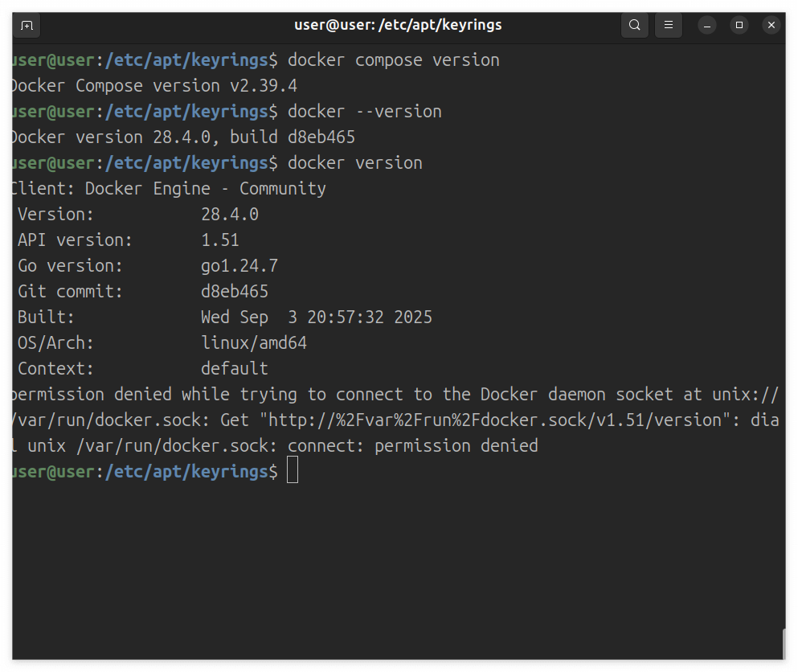Open a new terminal tab
798x672 pixels.
[27, 26]
